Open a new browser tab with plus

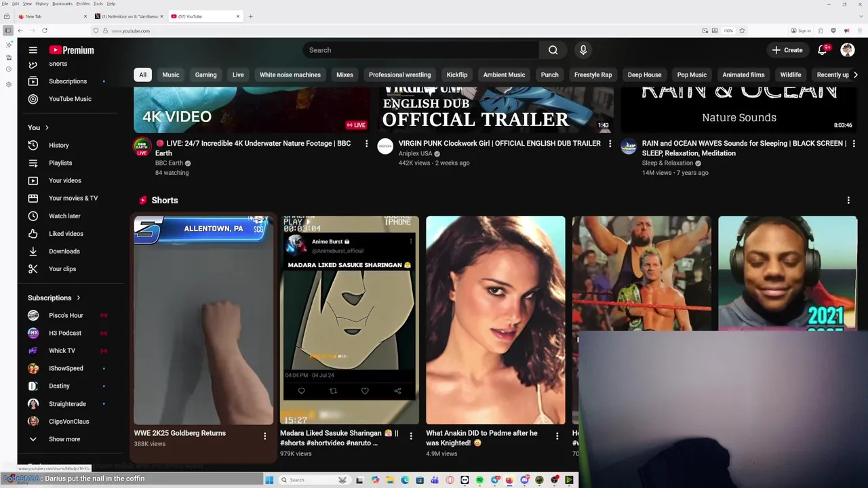250,16
